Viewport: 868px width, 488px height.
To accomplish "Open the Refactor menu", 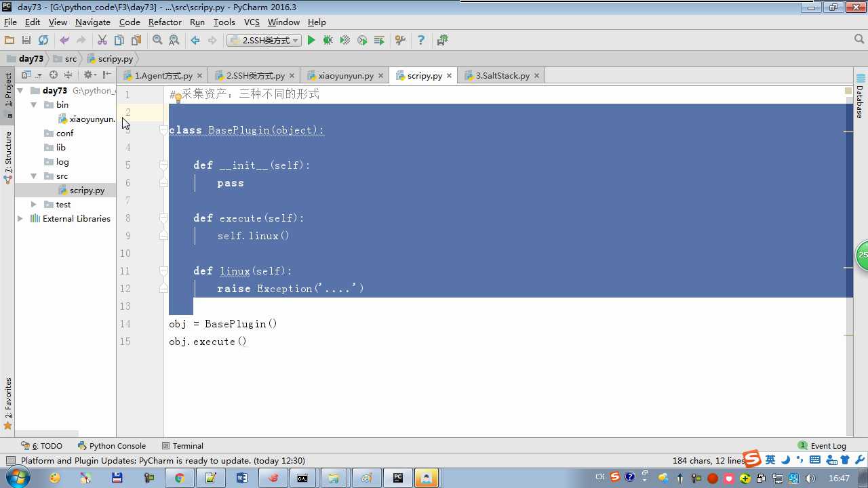I will pos(165,22).
